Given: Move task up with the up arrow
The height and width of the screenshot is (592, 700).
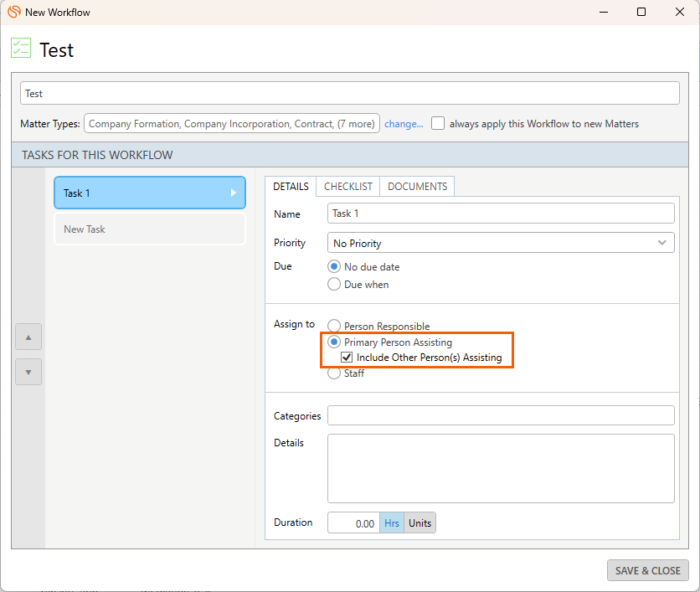Looking at the screenshot, I should [28, 337].
